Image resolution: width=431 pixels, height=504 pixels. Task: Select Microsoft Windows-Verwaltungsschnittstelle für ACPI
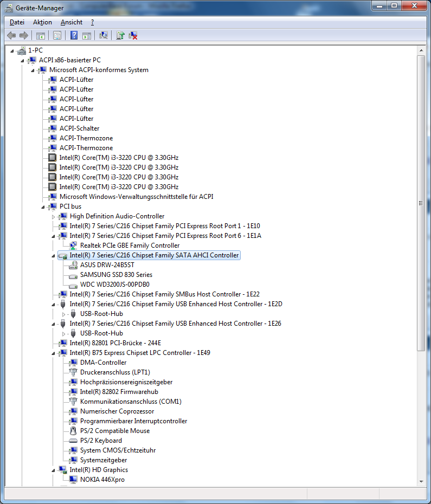tap(137, 197)
